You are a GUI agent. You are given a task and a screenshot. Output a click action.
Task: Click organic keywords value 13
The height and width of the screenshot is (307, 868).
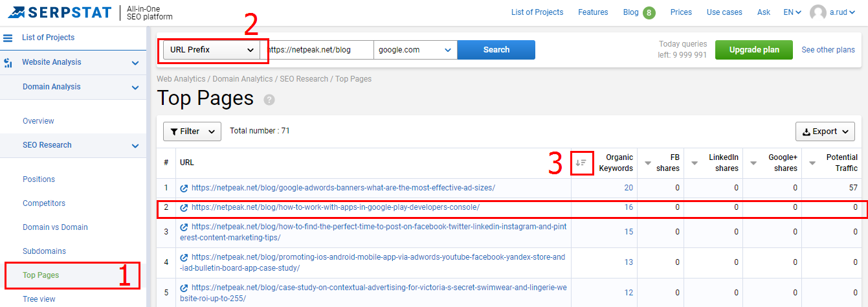[x=629, y=262]
